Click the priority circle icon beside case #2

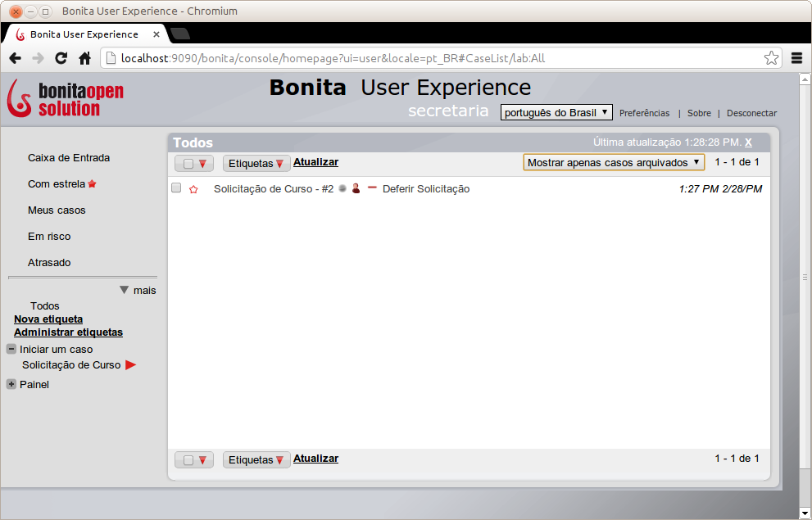pyautogui.click(x=342, y=188)
